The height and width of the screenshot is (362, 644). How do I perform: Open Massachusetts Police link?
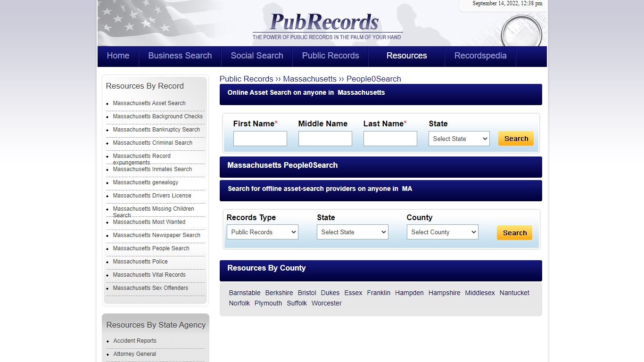140,262
